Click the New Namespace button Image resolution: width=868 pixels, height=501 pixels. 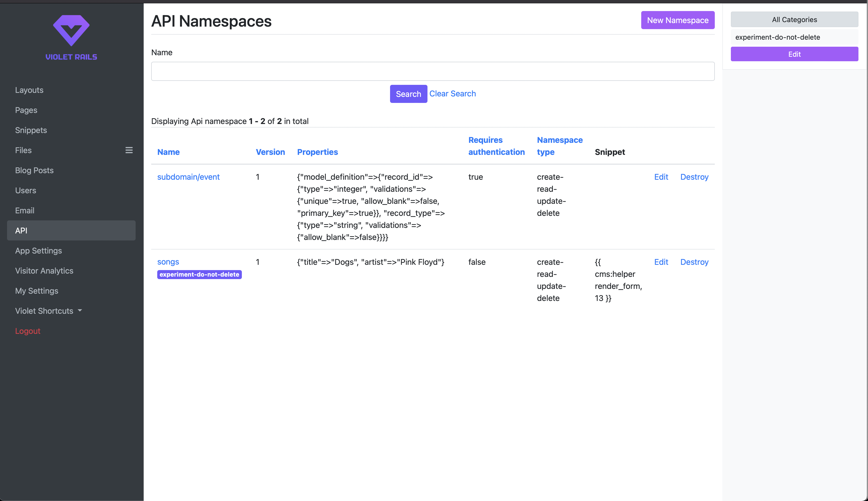tap(677, 20)
